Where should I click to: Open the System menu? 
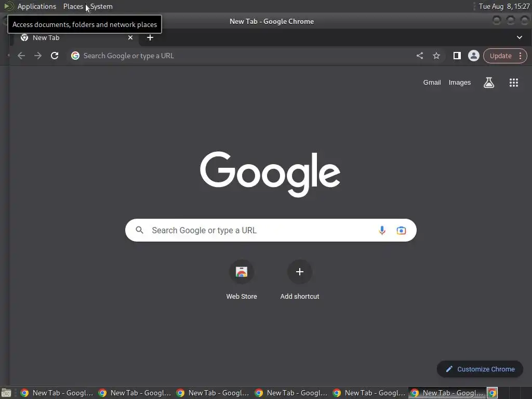(101, 6)
